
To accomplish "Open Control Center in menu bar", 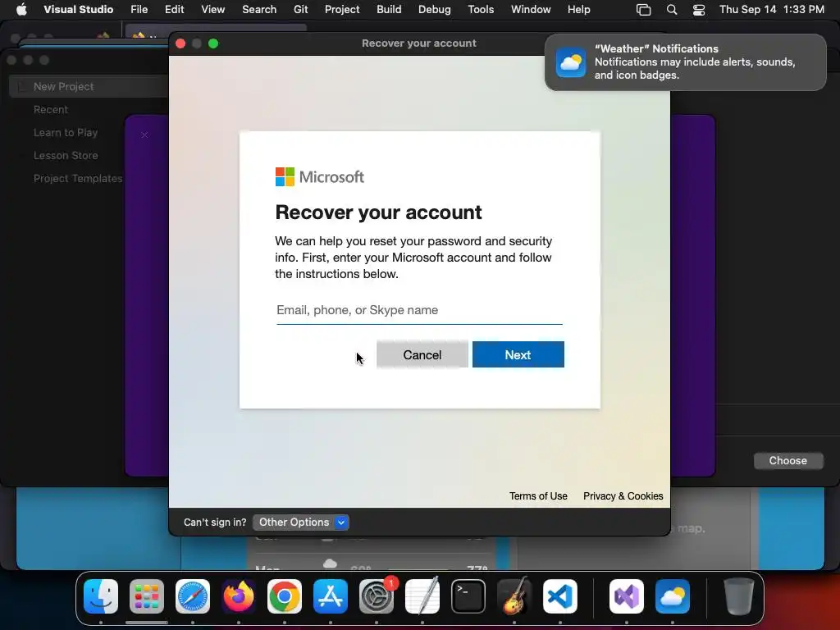I will (699, 10).
